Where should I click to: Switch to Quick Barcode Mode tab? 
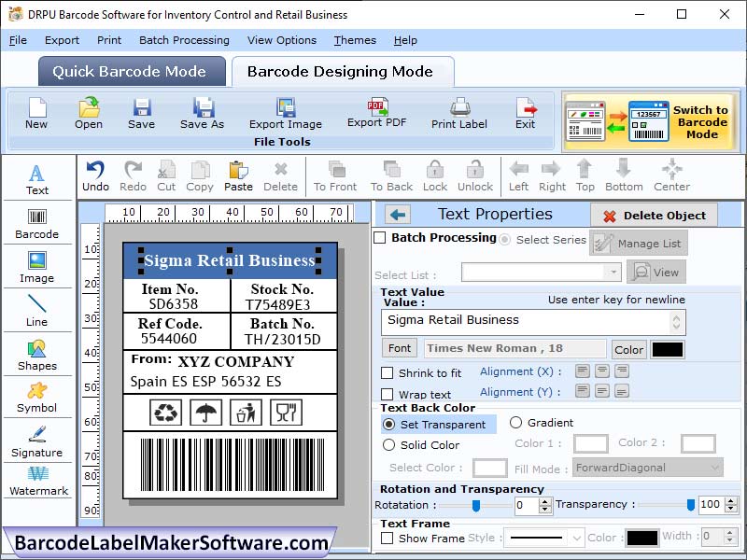pos(132,72)
